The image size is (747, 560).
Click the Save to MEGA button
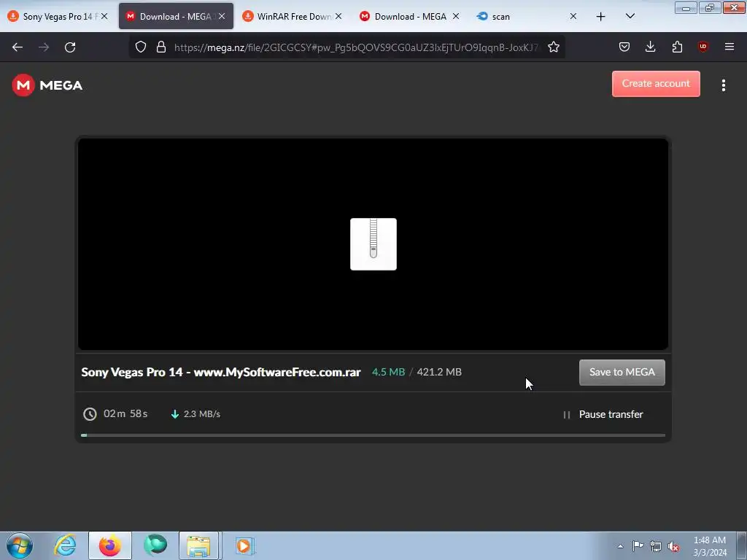(622, 373)
